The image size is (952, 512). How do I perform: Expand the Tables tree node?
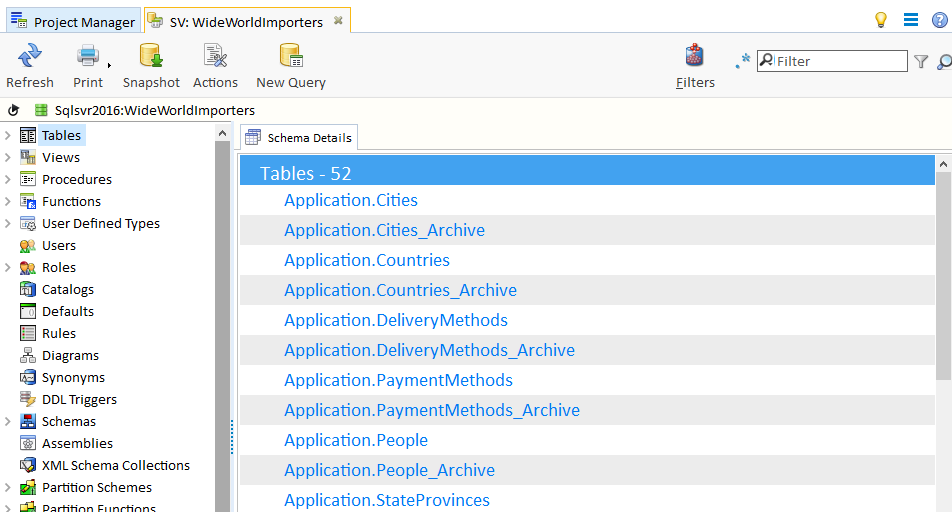click(7, 135)
